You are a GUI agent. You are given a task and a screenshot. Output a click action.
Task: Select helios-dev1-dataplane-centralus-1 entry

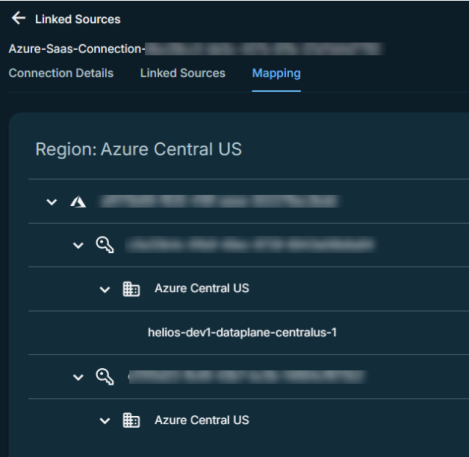coord(242,332)
